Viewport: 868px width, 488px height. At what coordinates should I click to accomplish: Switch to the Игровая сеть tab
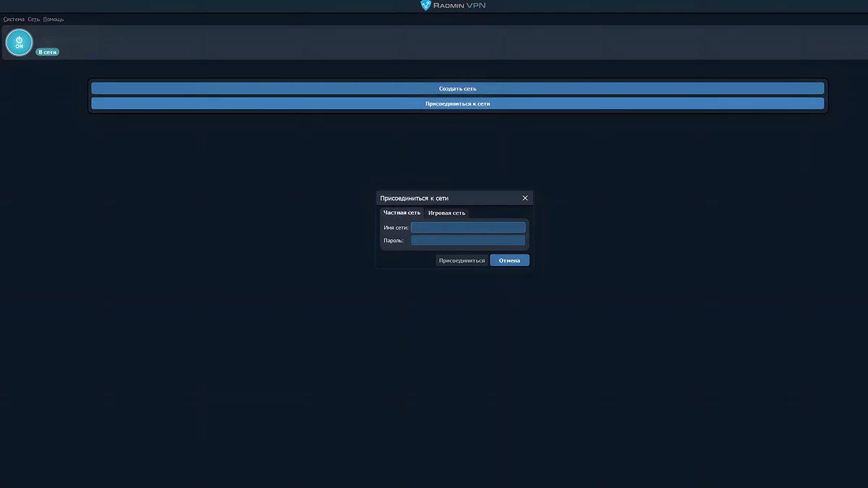[446, 213]
